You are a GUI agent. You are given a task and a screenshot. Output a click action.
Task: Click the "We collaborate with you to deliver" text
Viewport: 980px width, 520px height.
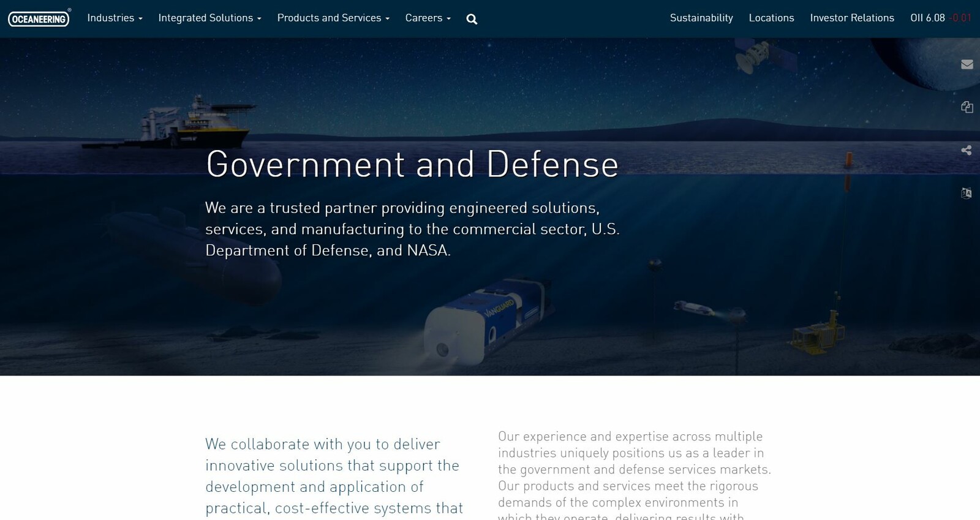point(334,477)
